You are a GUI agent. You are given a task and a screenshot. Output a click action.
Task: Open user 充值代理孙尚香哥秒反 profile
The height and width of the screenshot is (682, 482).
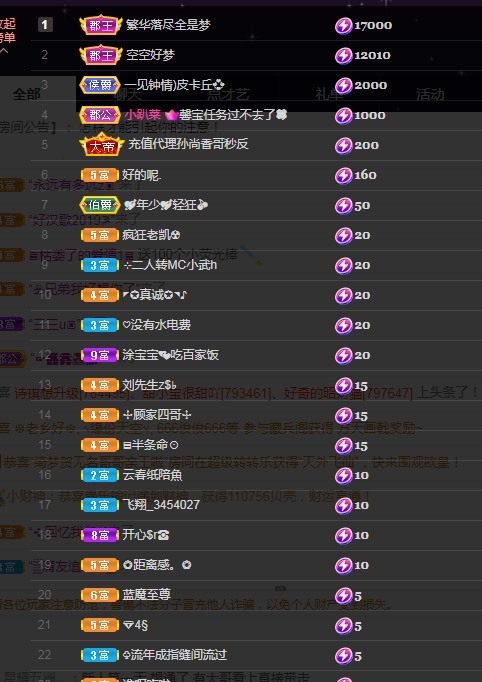point(188,144)
